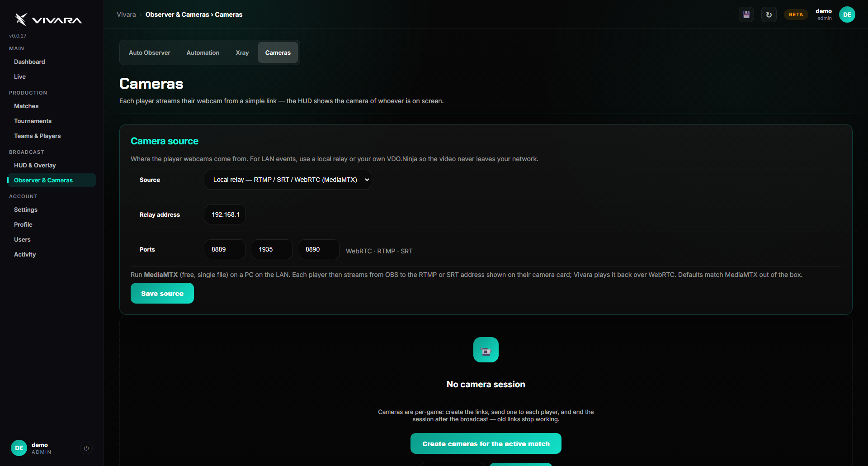Click the save disk icon in header
Viewport: 868px width, 466px height.
coord(746,14)
